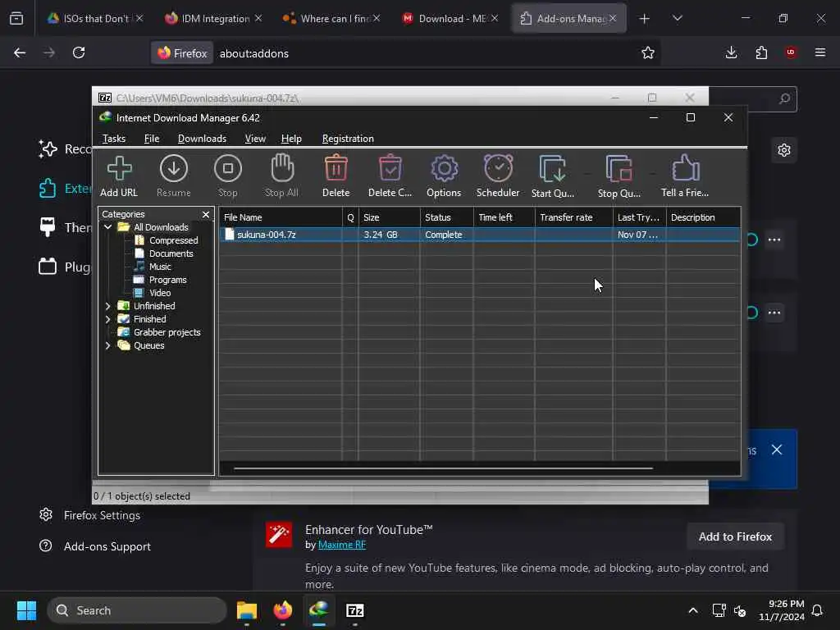
Task: Open 7-Zip from the taskbar
Action: pyautogui.click(x=354, y=610)
